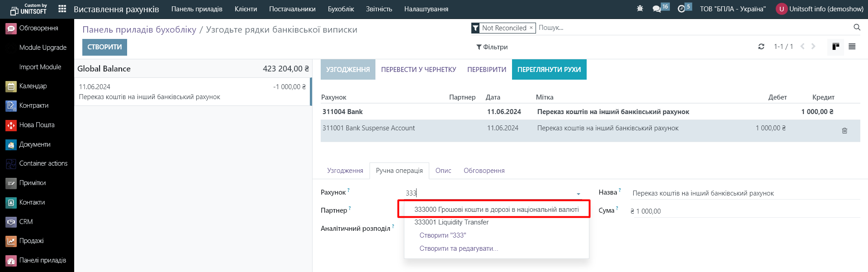Click the search magnifier icon
Screen dimensions: 868x272
coord(857,28)
